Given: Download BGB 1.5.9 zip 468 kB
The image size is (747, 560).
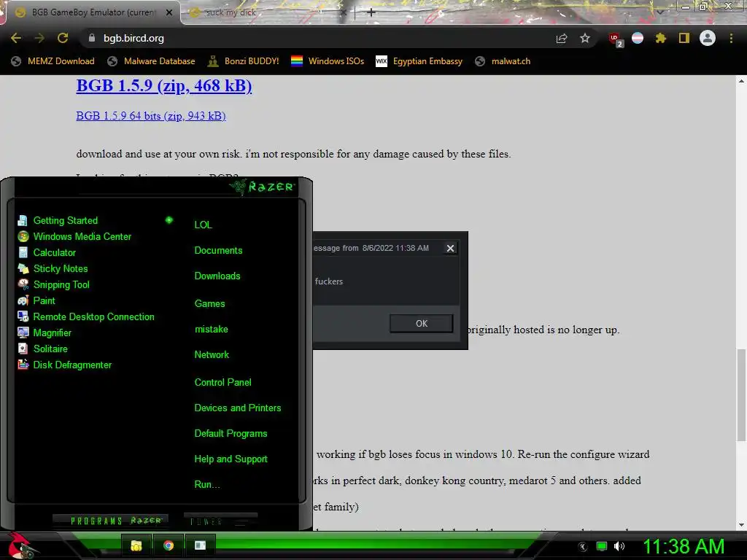Looking at the screenshot, I should click(164, 86).
